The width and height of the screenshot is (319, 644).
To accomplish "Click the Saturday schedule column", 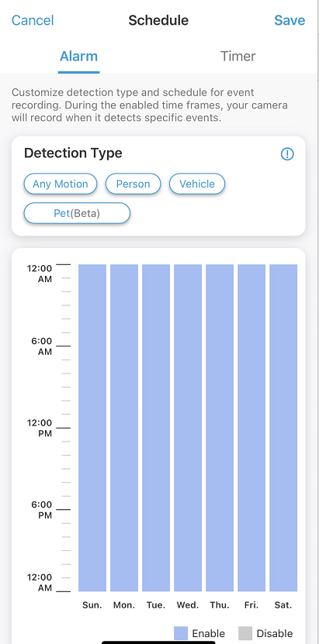I will click(x=283, y=428).
